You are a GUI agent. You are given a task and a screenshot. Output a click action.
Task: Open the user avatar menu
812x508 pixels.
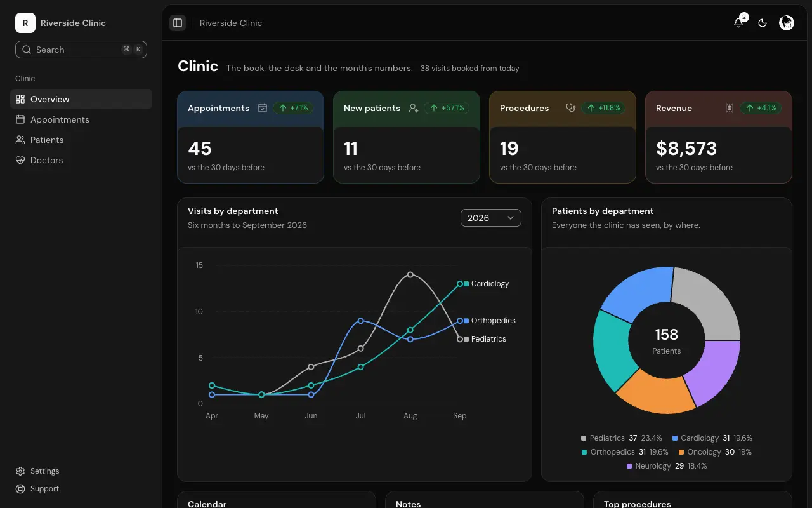pyautogui.click(x=787, y=23)
